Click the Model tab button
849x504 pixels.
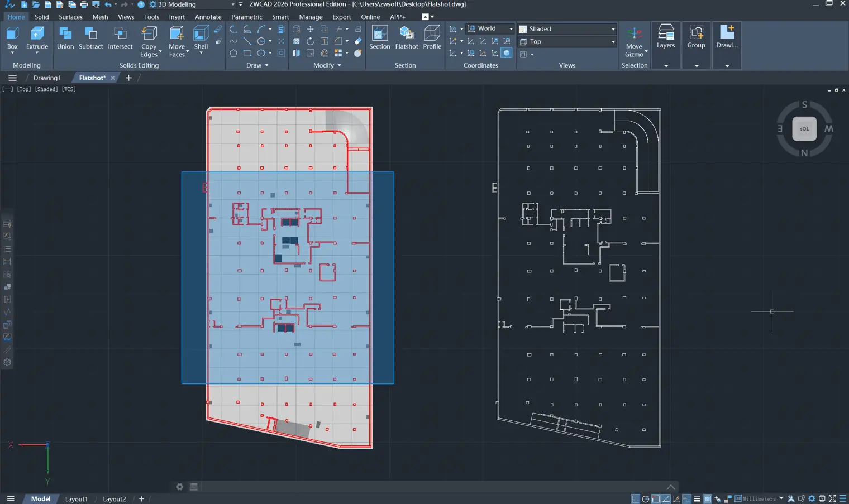coord(40,499)
